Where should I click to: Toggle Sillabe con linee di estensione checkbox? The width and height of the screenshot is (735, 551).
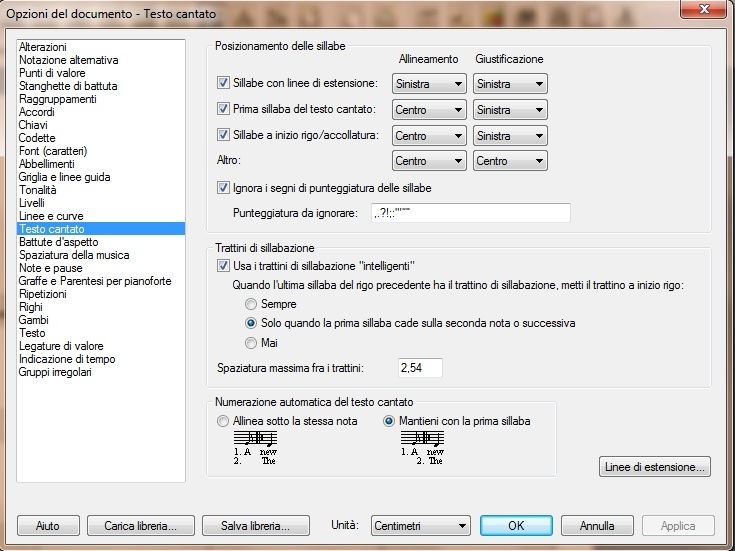[223, 83]
